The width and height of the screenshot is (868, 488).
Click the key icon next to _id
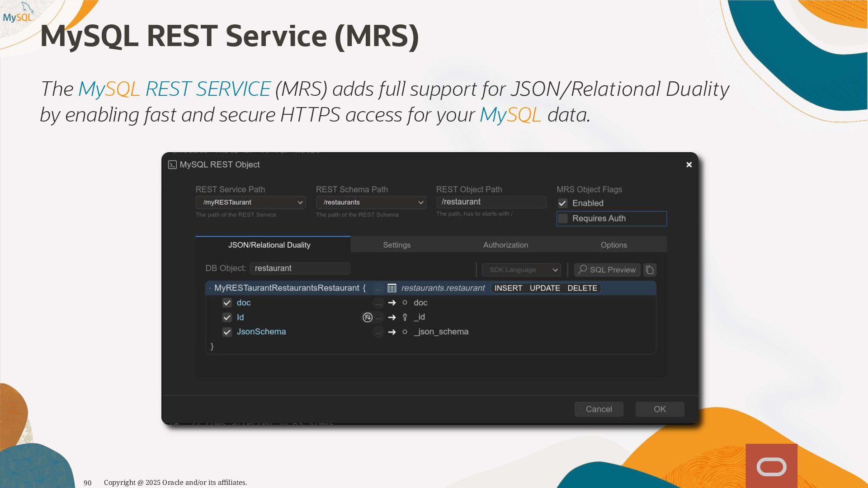pos(405,318)
